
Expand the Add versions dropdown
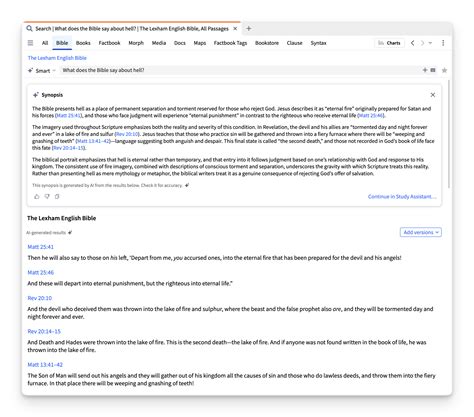click(421, 232)
